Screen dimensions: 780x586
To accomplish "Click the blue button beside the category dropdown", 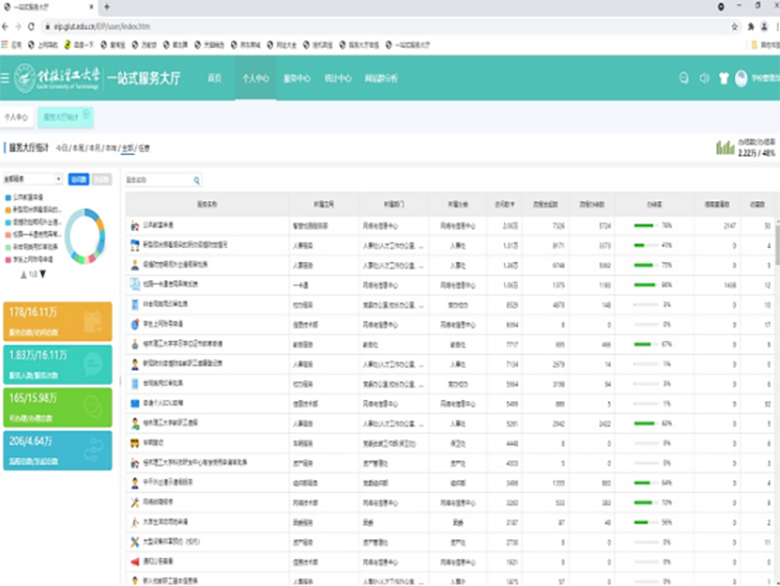I will (x=78, y=180).
